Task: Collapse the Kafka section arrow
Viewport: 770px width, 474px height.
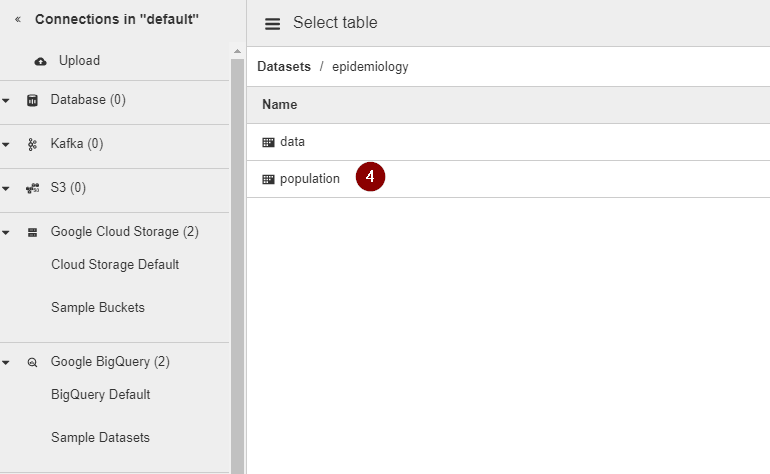Action: (7, 145)
